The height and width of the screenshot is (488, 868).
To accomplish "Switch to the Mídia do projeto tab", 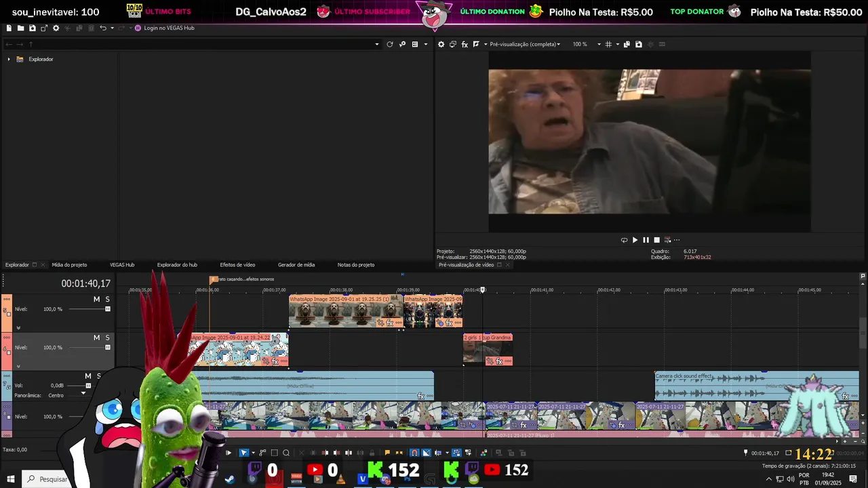I will tap(69, 265).
